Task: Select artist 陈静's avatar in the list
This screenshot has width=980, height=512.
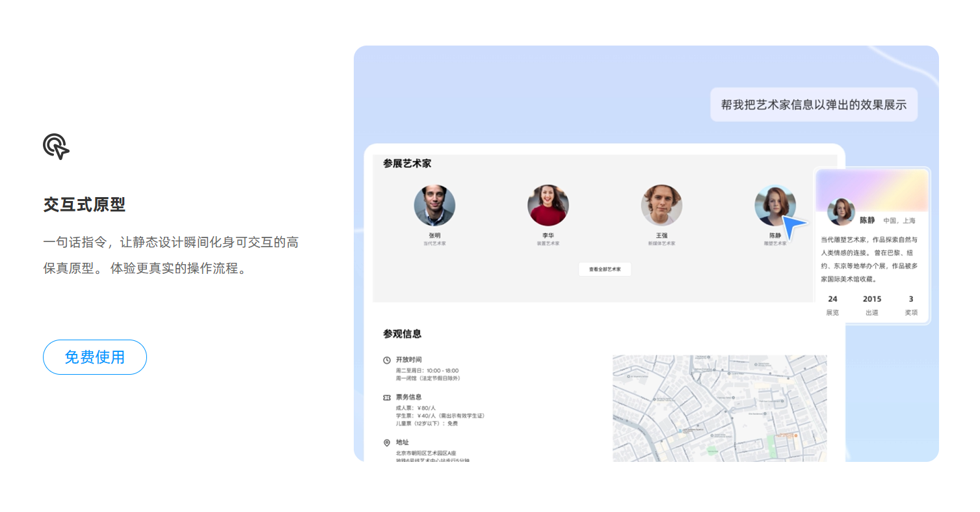Action: click(775, 206)
